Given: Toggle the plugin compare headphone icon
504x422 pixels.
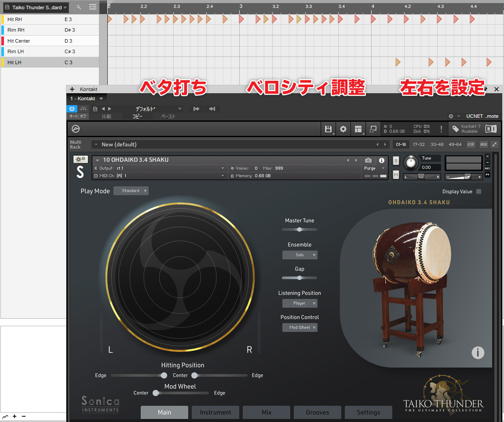Looking at the screenshot, I should [x=83, y=109].
